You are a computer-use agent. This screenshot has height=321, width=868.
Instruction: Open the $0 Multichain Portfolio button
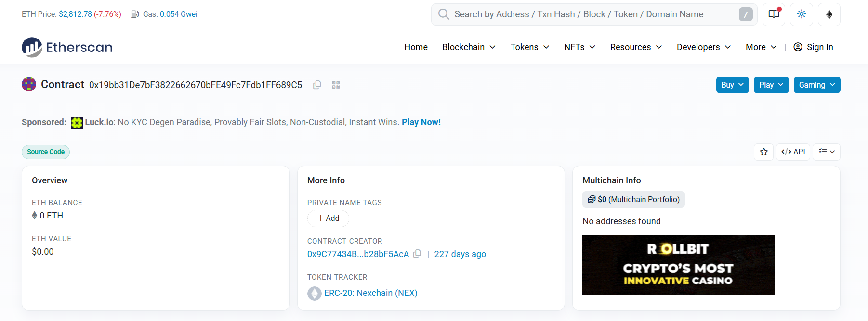pos(633,199)
